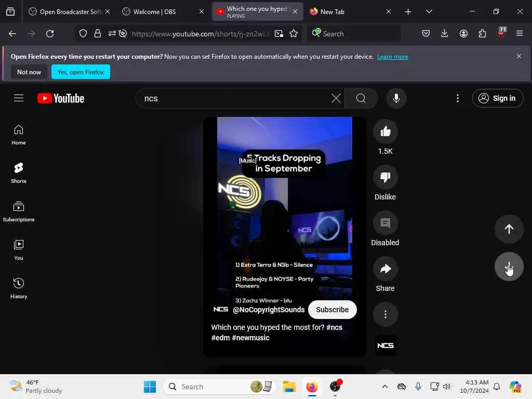
Task: List all tabs dropdown arrow
Action: coord(429,11)
